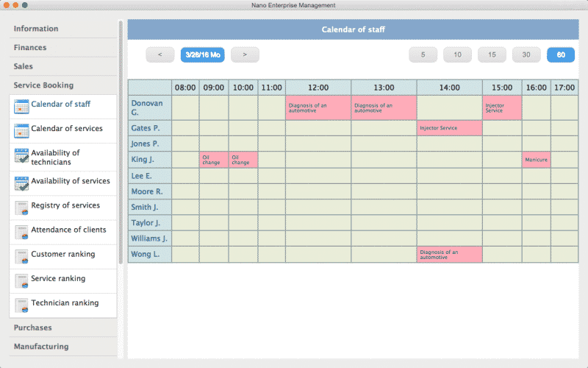Select the Technician ranking icon
This screenshot has height=368, width=588.
[21, 305]
